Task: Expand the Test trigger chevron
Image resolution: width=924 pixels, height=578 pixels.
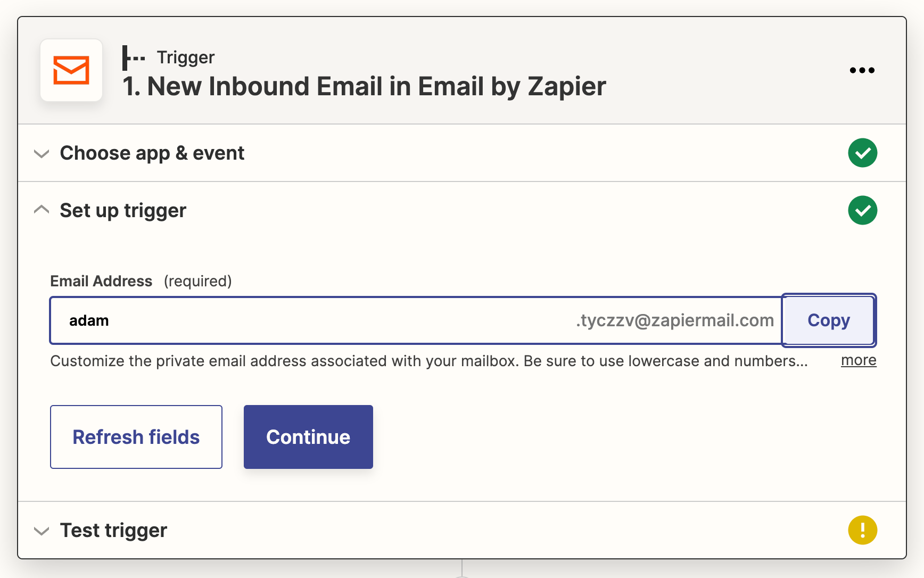Action: [x=42, y=531]
